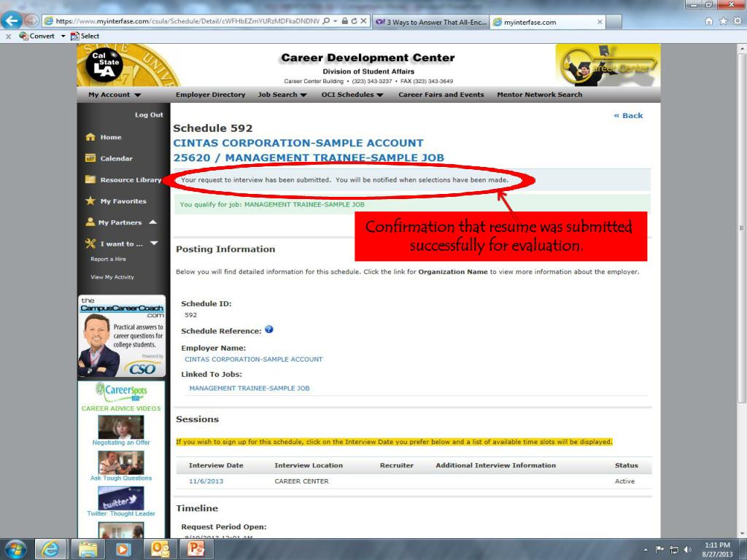The height and width of the screenshot is (560, 747).
Task: Open employer name link under Employer Name
Action: [x=253, y=359]
